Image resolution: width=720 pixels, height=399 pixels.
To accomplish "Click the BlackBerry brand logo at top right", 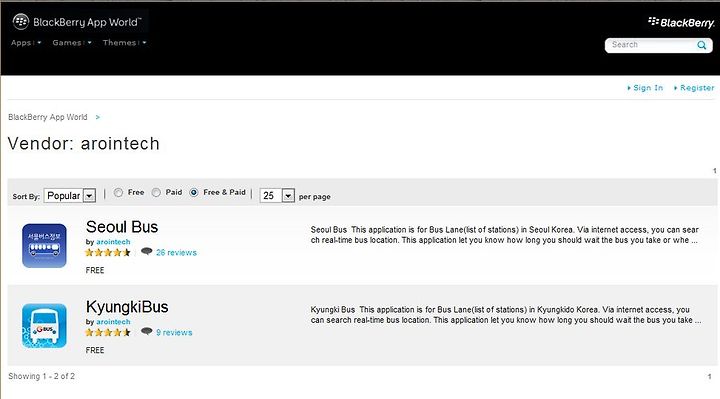I will 681,22.
